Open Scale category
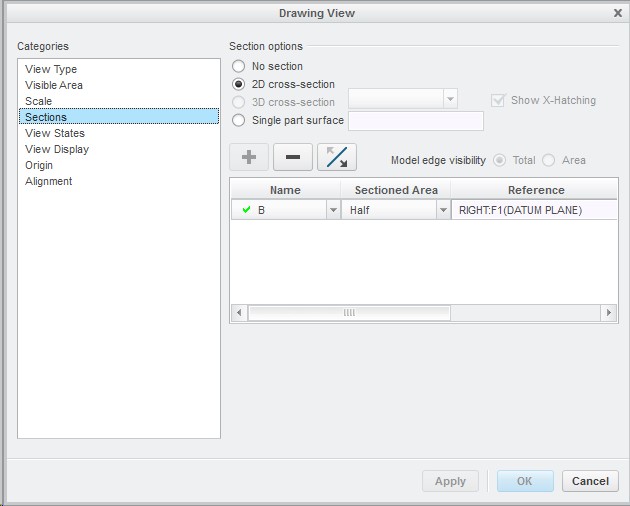Screen dimensions: 630x506 pos(119,101)
